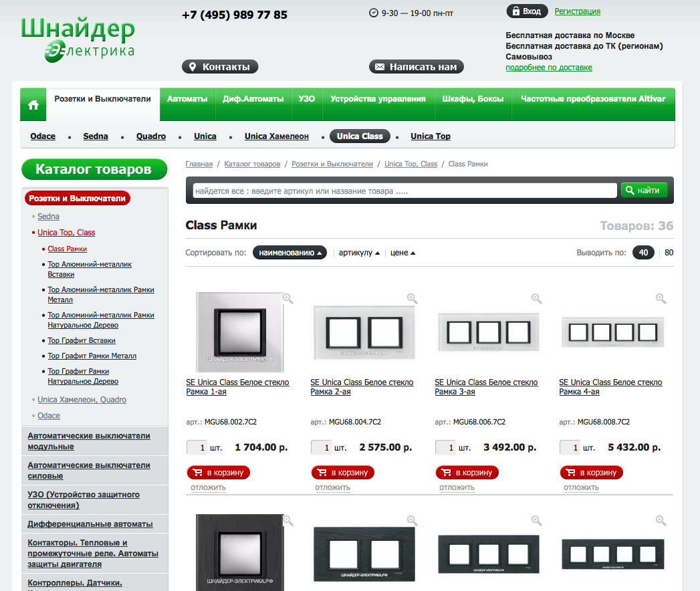Screen dimensions: 700x591
Task: Select Unica Top submenu
Action: (x=431, y=136)
